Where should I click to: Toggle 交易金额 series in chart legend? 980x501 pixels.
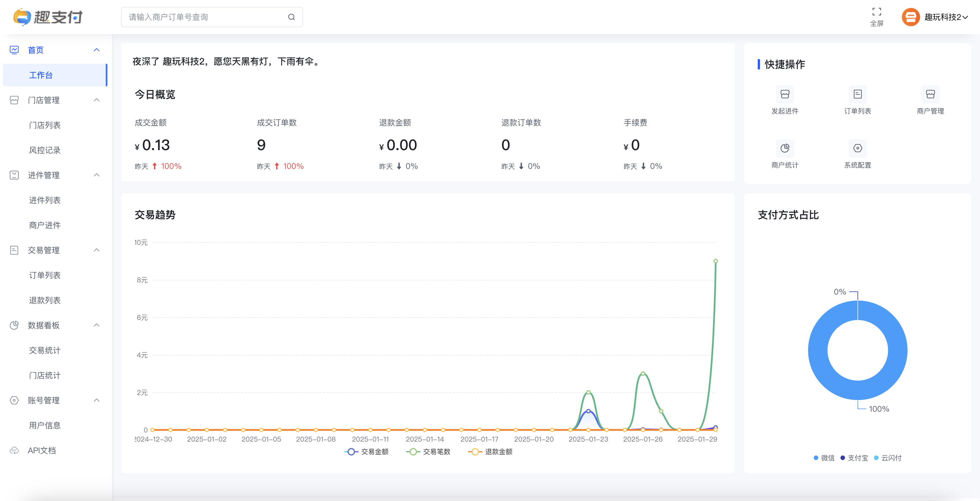(x=366, y=452)
